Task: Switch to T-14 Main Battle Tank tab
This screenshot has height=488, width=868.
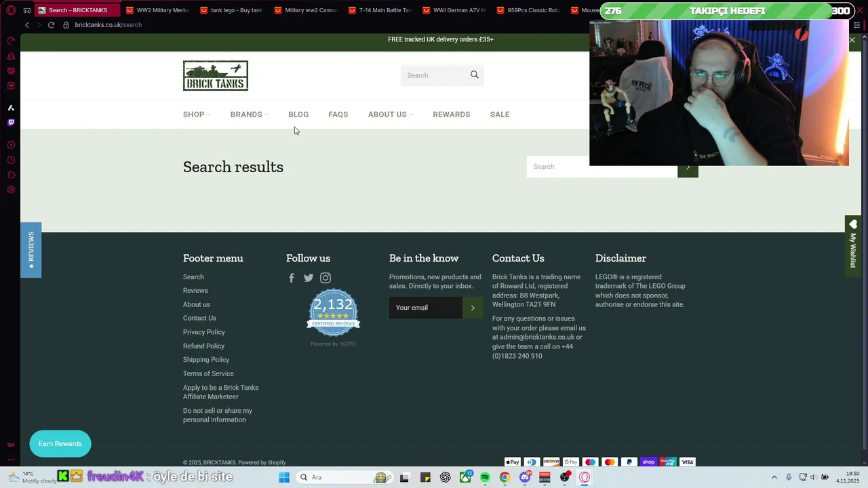Action: 380,10
